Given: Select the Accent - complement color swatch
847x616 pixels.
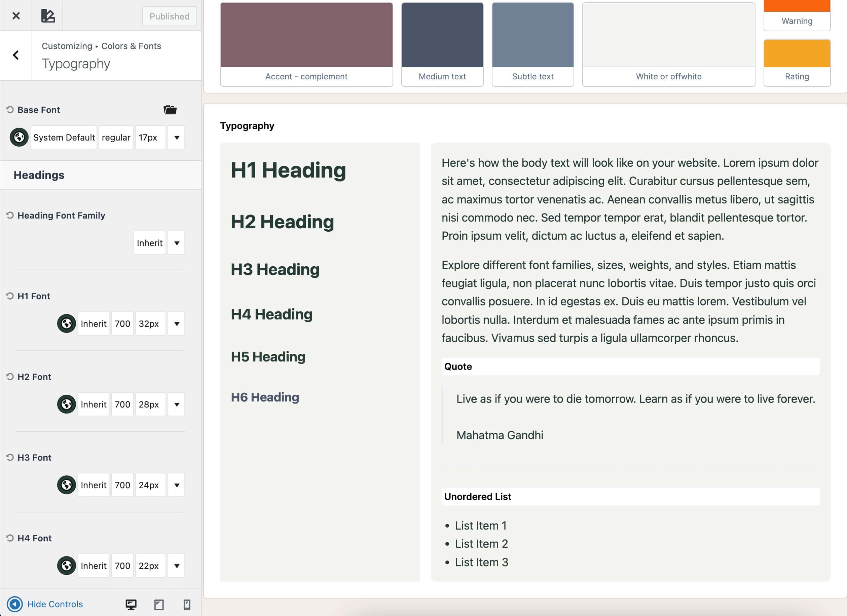Looking at the screenshot, I should click(306, 36).
